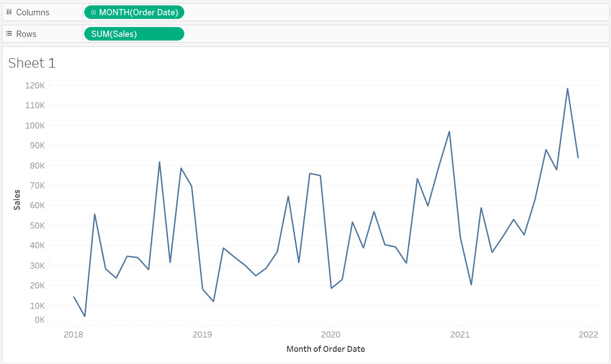611x364 pixels.
Task: Select the Sales vertical axis title
Action: click(x=17, y=200)
